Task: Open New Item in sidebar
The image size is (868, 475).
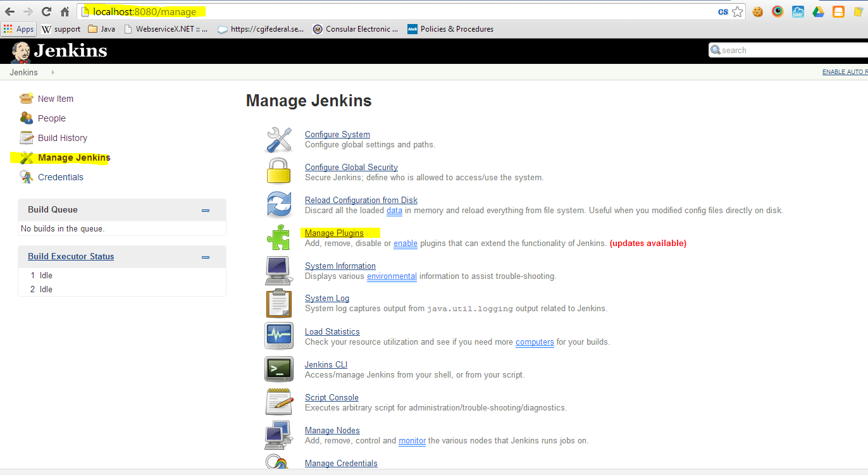Action: (x=56, y=99)
